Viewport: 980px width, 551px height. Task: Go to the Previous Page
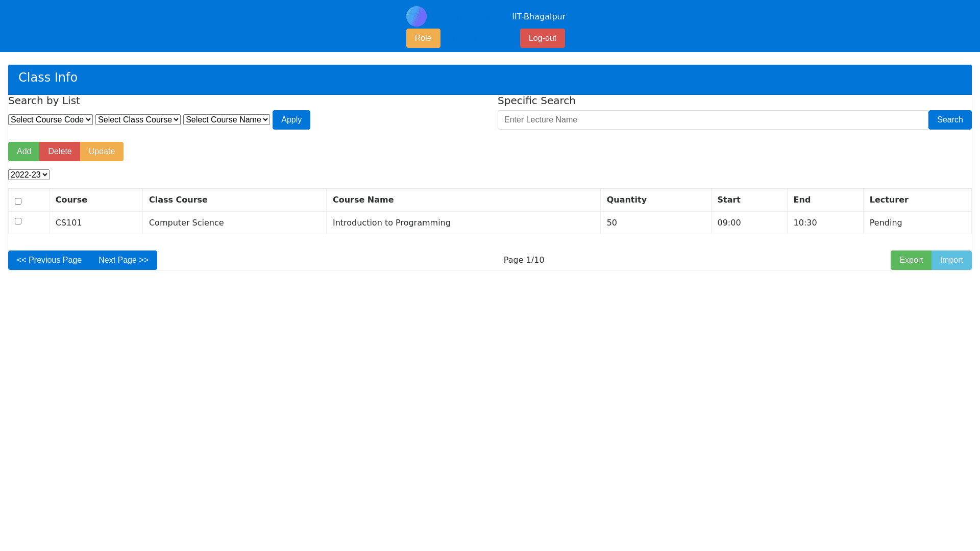pyautogui.click(x=49, y=260)
